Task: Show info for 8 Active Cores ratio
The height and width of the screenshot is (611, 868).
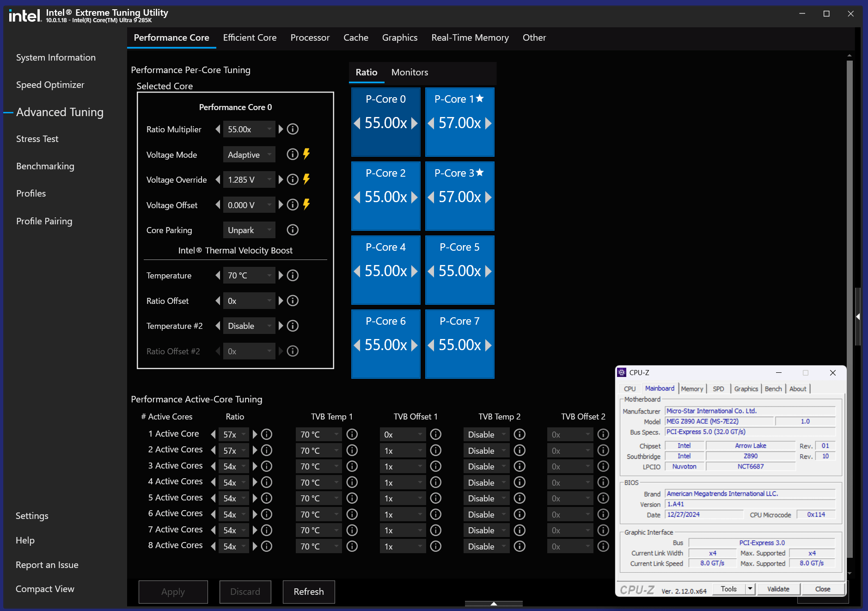Action: click(x=267, y=546)
